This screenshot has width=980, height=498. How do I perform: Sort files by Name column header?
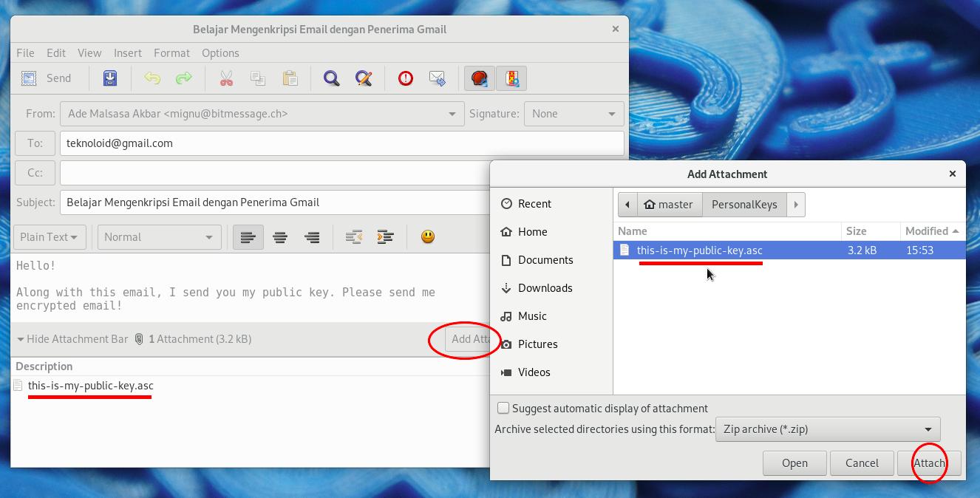pos(727,231)
